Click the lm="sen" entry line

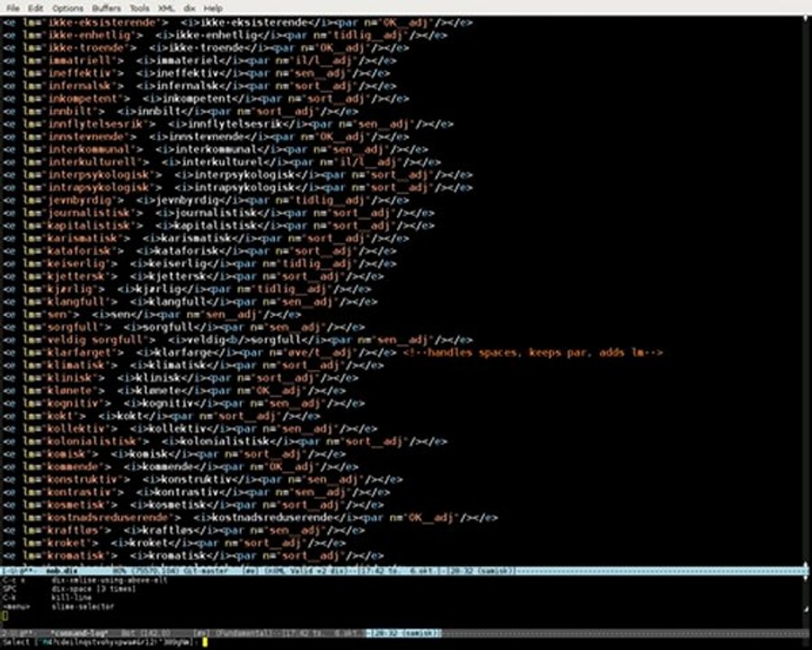(152, 315)
